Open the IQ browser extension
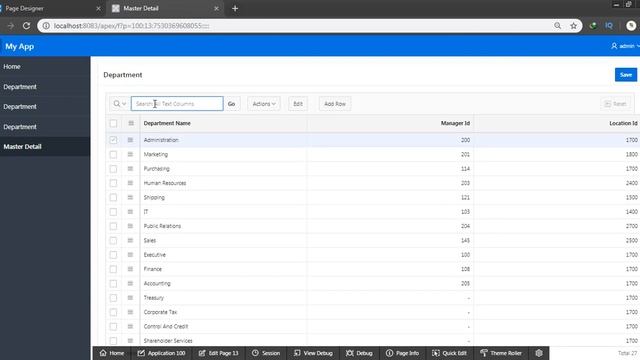The height and width of the screenshot is (360, 640). pyautogui.click(x=609, y=26)
